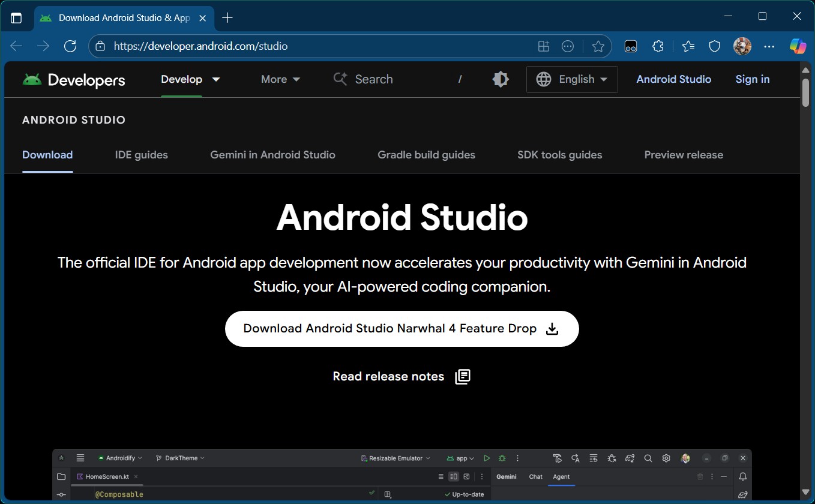
Task: Switch to the Agent tab in Gemini panel
Action: pos(562,476)
